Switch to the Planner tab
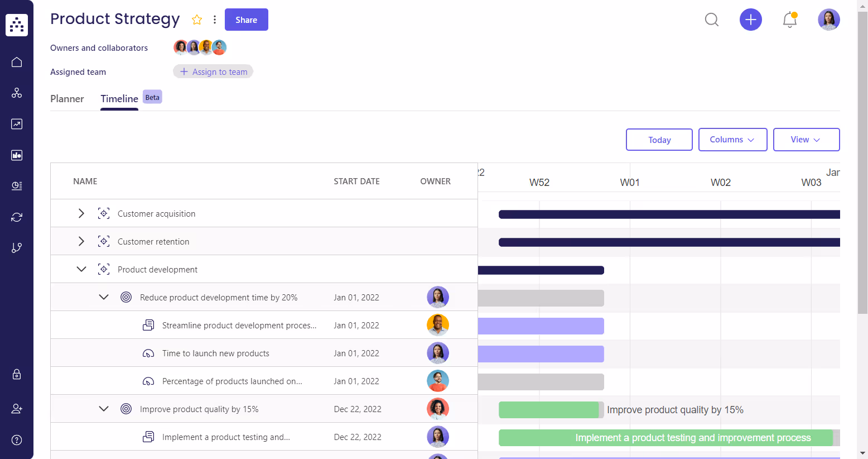The height and width of the screenshot is (459, 868). (x=67, y=99)
